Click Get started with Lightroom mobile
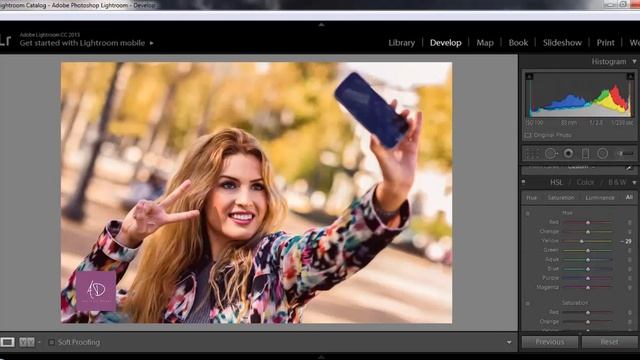Image resolution: width=640 pixels, height=360 pixels. coord(82,43)
